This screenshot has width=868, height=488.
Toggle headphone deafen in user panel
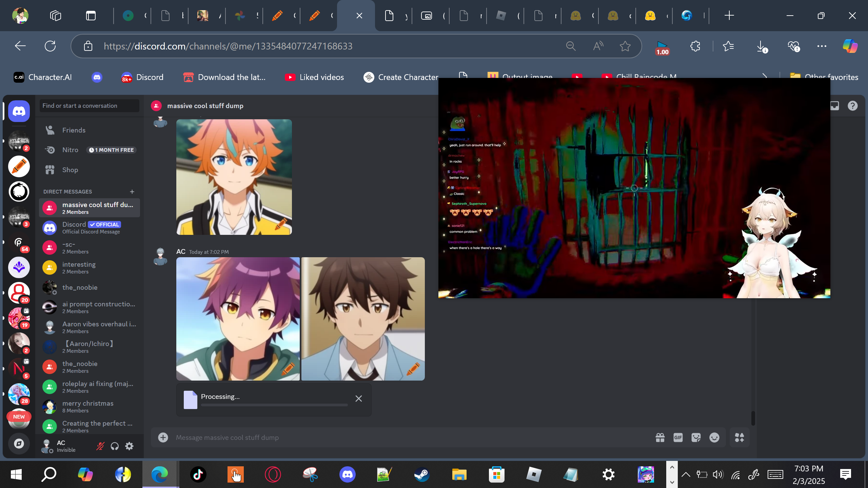(x=115, y=446)
